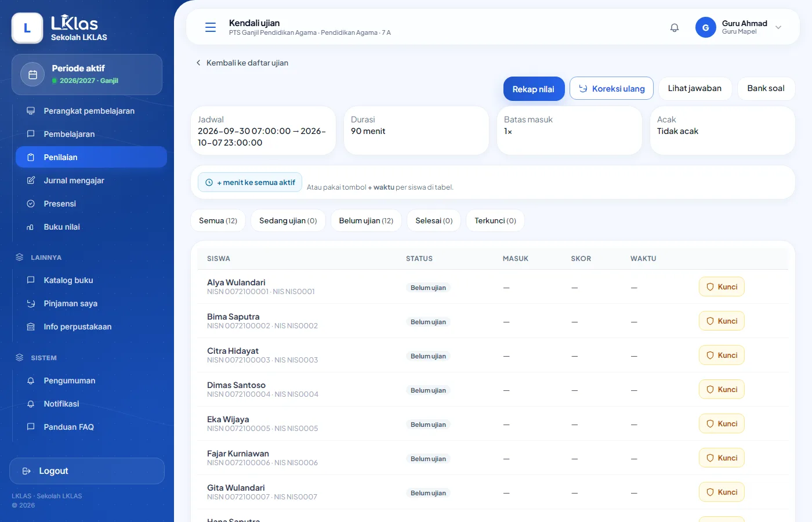Click the Periode aktif 2026/2027 card
The height and width of the screenshot is (522, 812).
coord(87,74)
